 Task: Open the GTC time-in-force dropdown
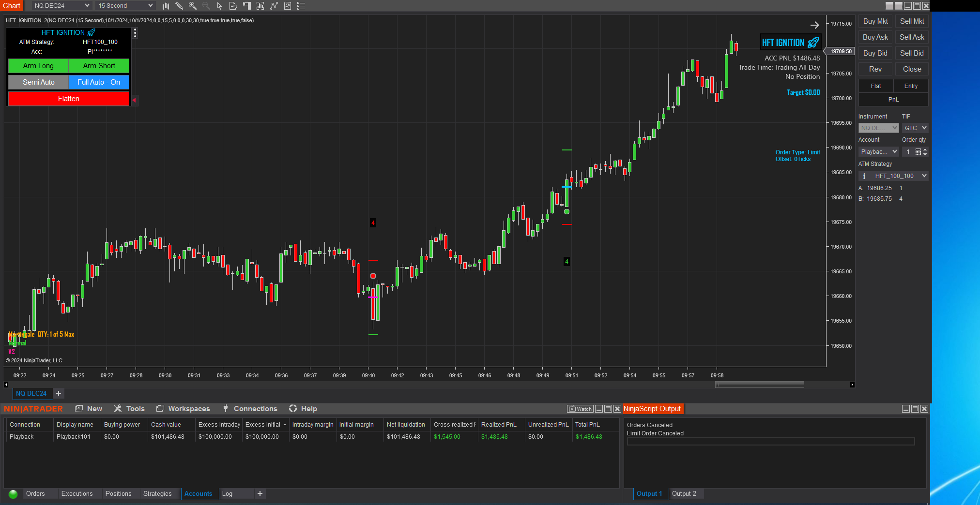pos(915,128)
